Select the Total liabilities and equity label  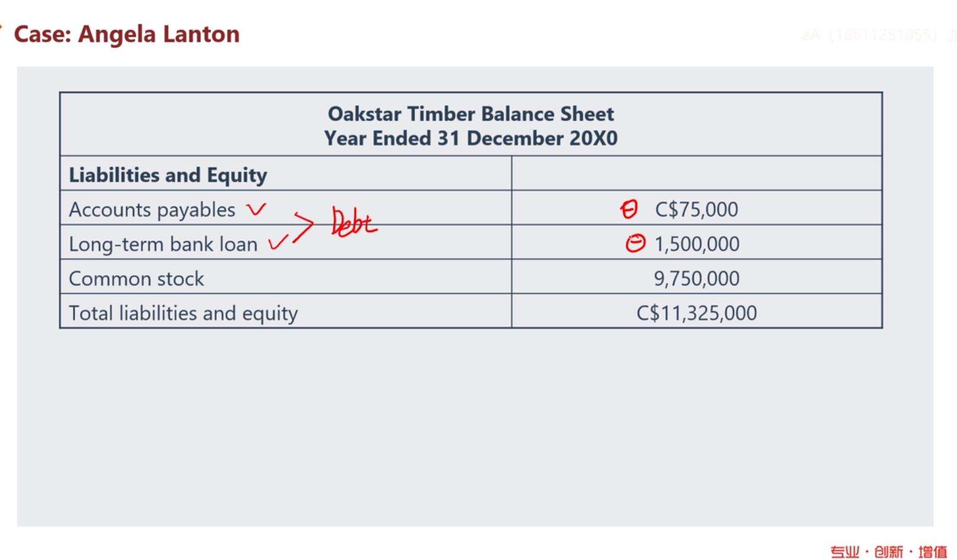(x=183, y=313)
